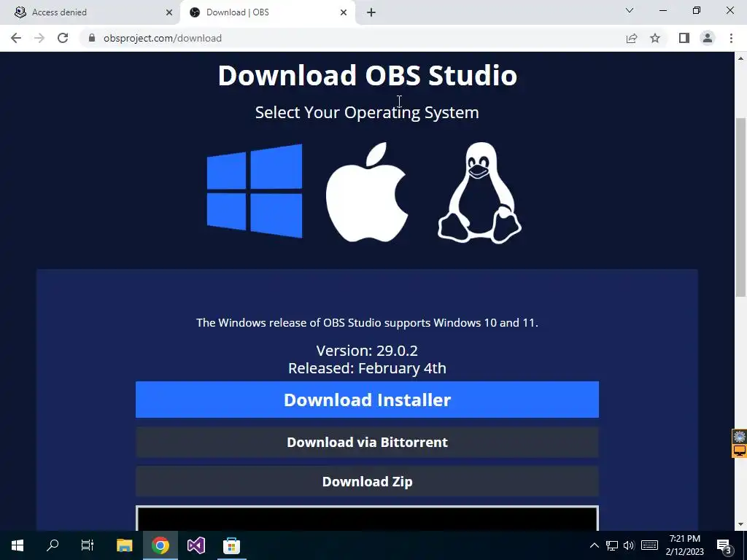Click the 'Download OBS Studio' heading
The height and width of the screenshot is (560, 747).
click(368, 75)
